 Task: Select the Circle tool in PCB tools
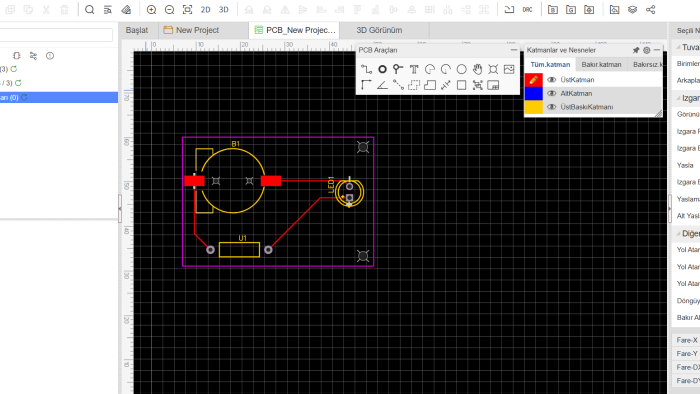462,69
